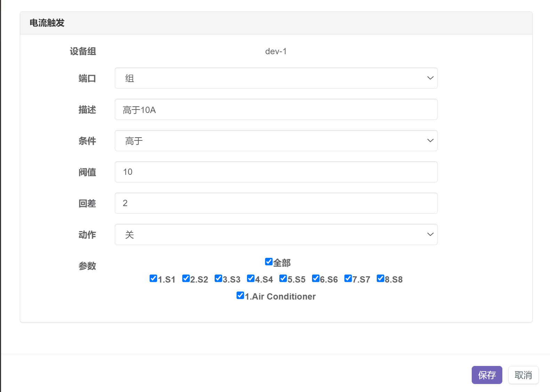Toggle the 7.S7 checkbox
Screen dimensions: 550x392
[x=348, y=278]
